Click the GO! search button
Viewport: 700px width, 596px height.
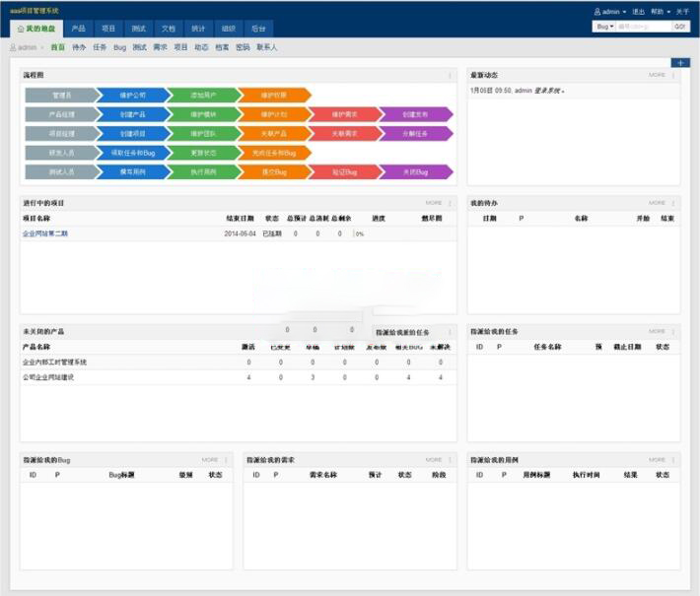click(x=679, y=27)
